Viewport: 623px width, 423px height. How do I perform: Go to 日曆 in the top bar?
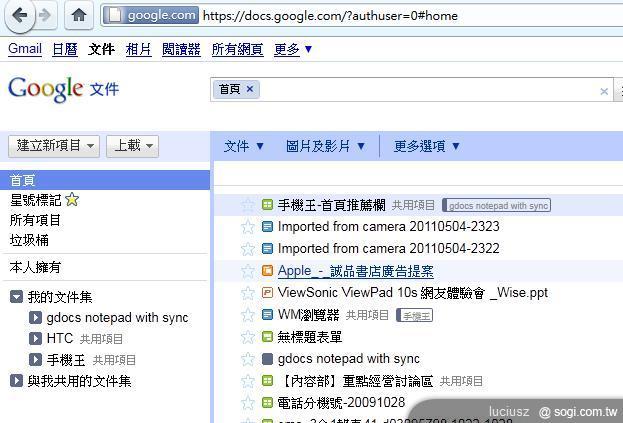coord(65,49)
